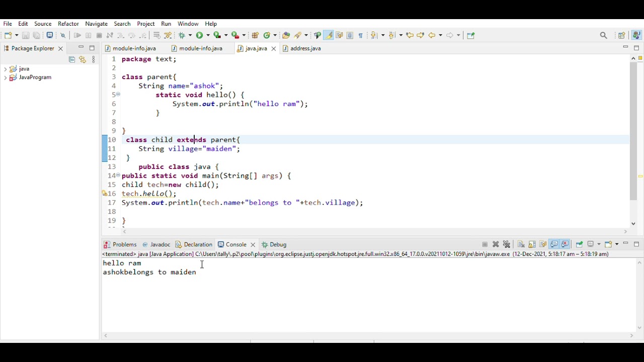
Task: Open the Debug button dropdown arrow
Action: coord(190,35)
